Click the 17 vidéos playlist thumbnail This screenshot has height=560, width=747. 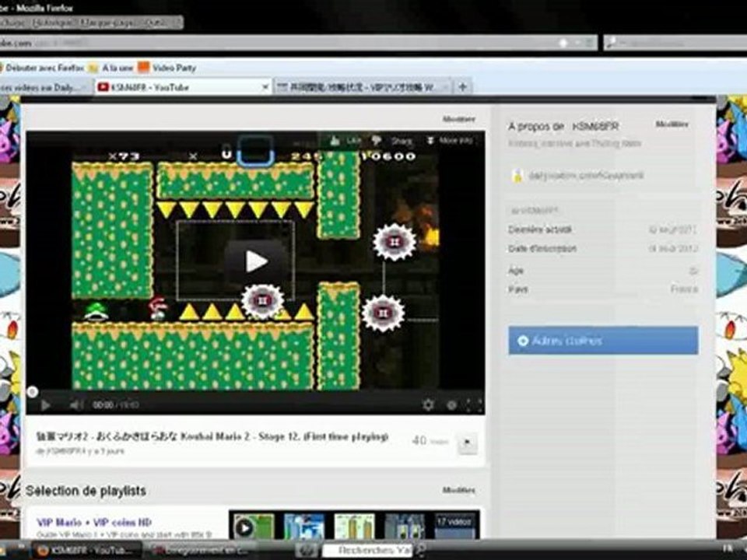point(454,527)
